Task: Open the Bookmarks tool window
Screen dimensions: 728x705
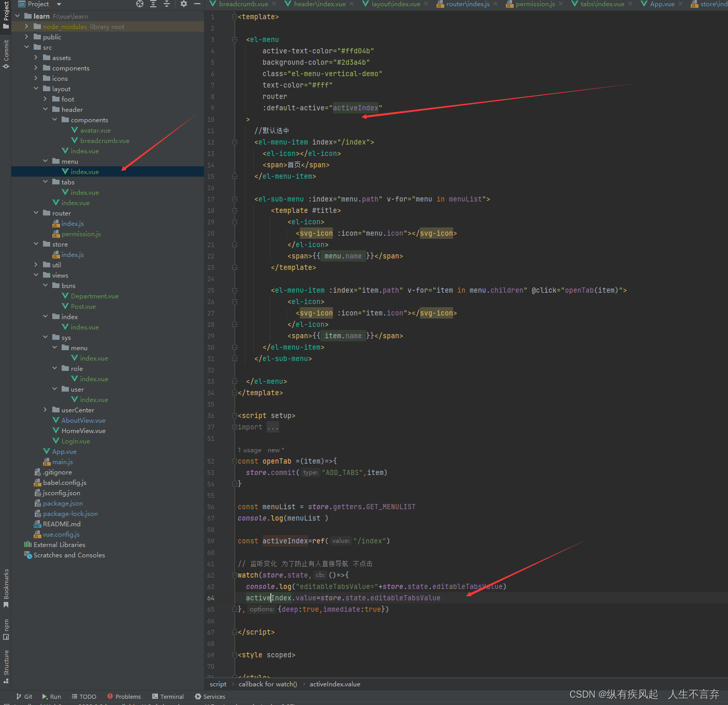Action: [6, 588]
